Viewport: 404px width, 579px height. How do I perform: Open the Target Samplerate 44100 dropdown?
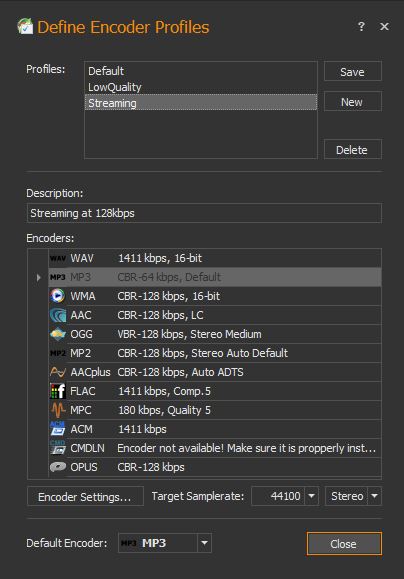pos(312,496)
